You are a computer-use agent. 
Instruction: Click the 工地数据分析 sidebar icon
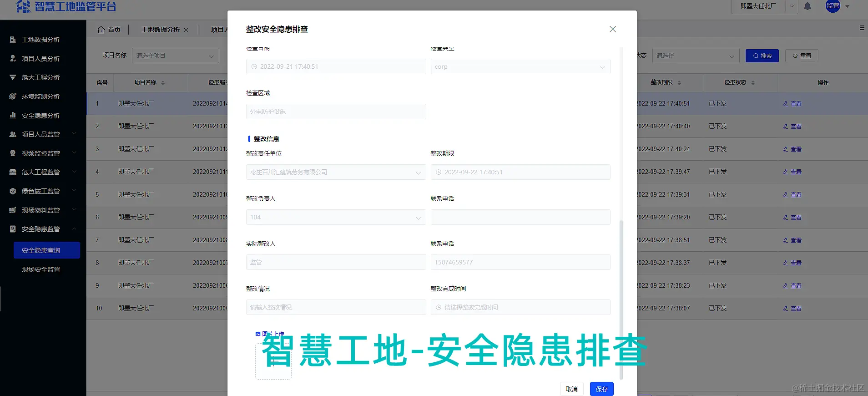13,40
